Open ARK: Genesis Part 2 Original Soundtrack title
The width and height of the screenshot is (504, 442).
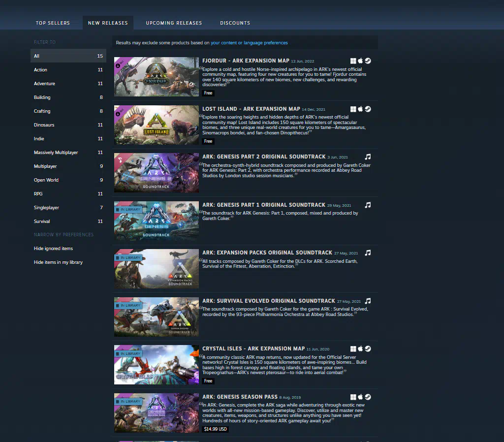[264, 157]
